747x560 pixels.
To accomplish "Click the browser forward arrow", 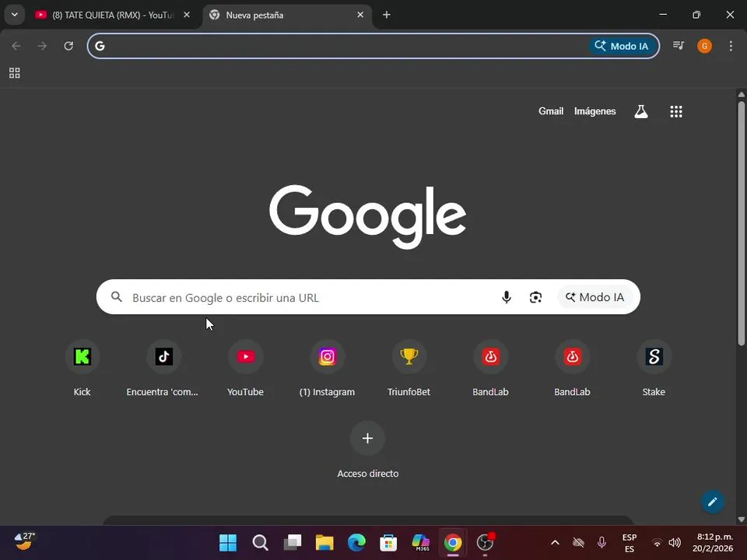I will [x=42, y=46].
